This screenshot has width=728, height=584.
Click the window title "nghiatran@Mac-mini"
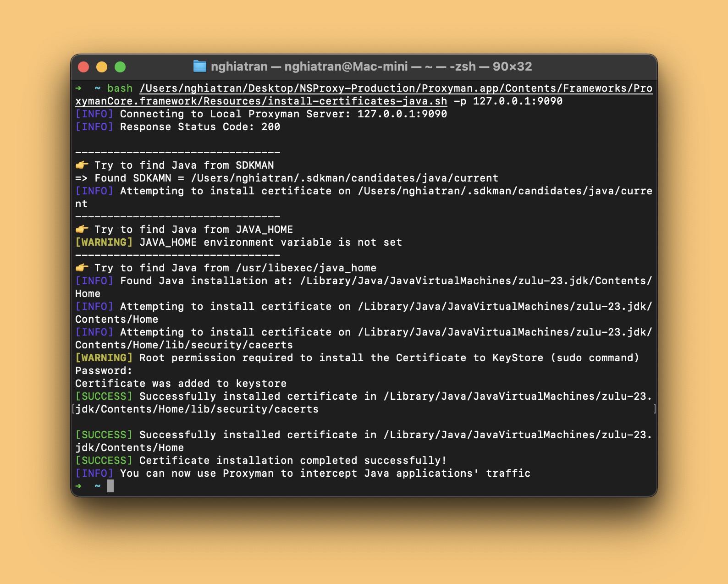click(x=346, y=66)
